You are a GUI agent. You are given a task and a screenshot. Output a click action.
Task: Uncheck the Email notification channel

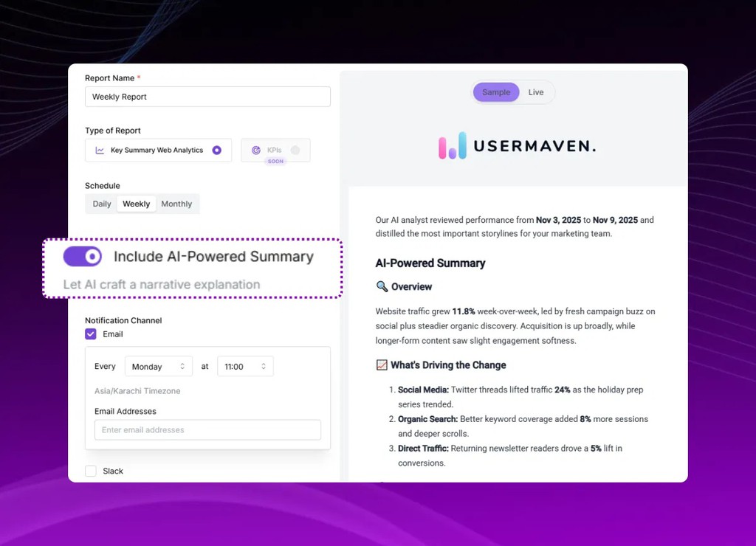tap(91, 334)
